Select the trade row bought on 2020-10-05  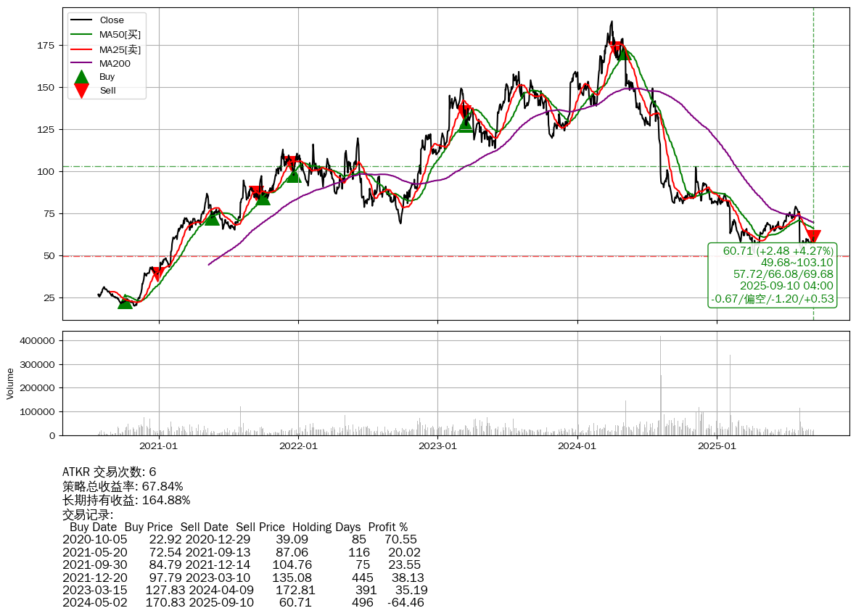(x=239, y=540)
